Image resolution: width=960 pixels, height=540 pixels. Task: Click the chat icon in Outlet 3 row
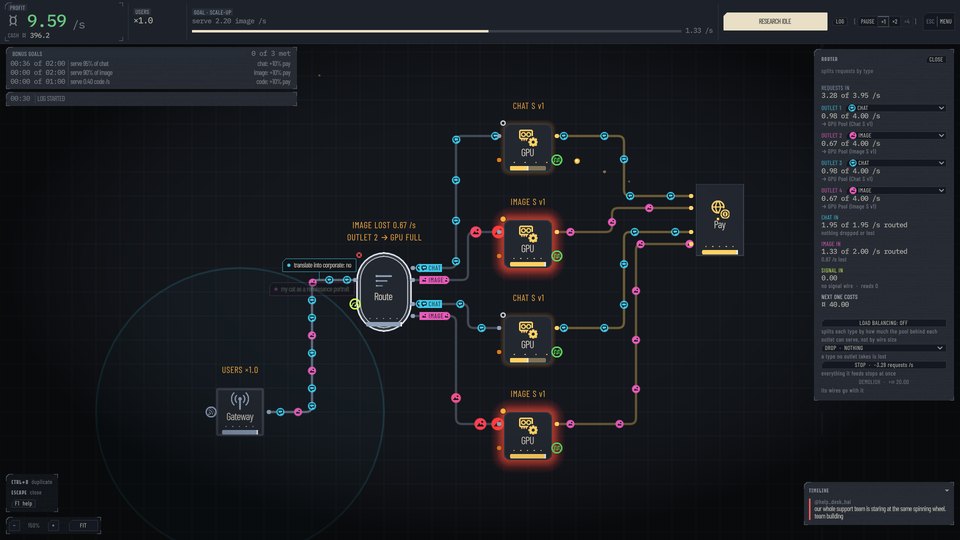point(852,163)
